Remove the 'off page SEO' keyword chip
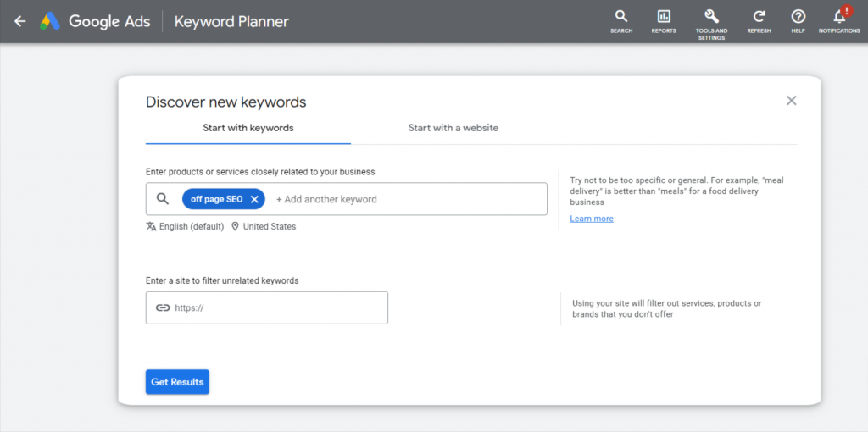Viewport: 868px width, 432px height. 254,199
